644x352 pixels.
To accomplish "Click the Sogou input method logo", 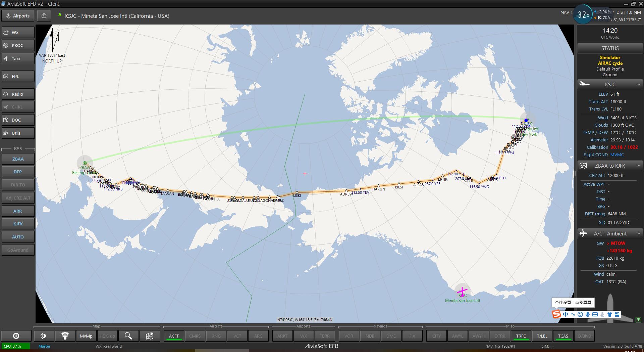I will 556,314.
